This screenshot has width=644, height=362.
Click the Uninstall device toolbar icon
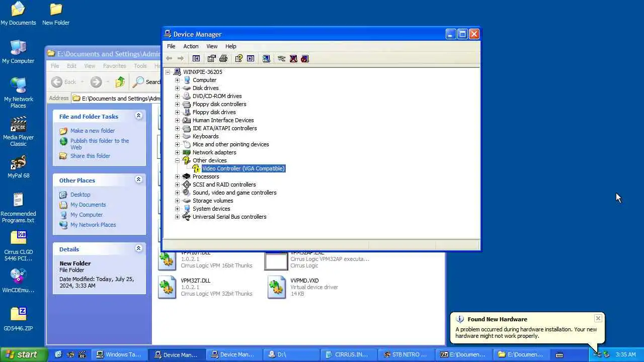click(x=293, y=59)
